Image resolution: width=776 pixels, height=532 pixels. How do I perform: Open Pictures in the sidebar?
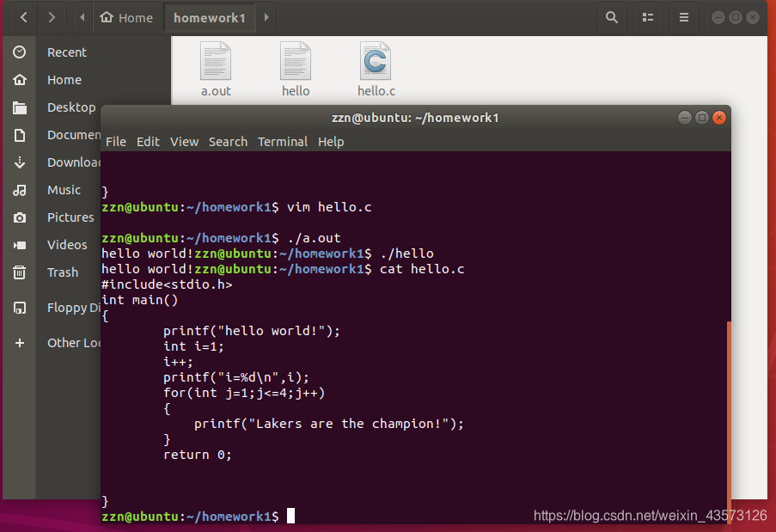point(70,217)
